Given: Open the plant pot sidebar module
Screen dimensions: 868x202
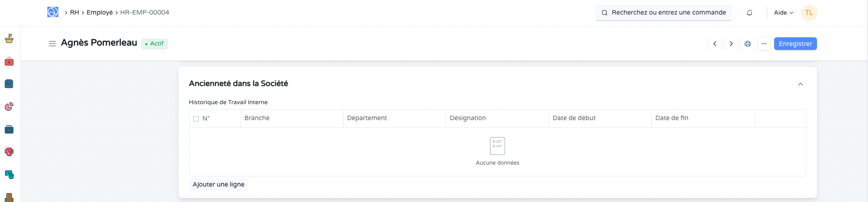Looking at the screenshot, I should click(9, 39).
